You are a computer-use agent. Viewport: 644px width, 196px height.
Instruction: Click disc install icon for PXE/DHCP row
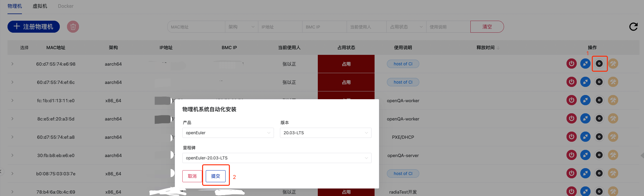(x=599, y=137)
